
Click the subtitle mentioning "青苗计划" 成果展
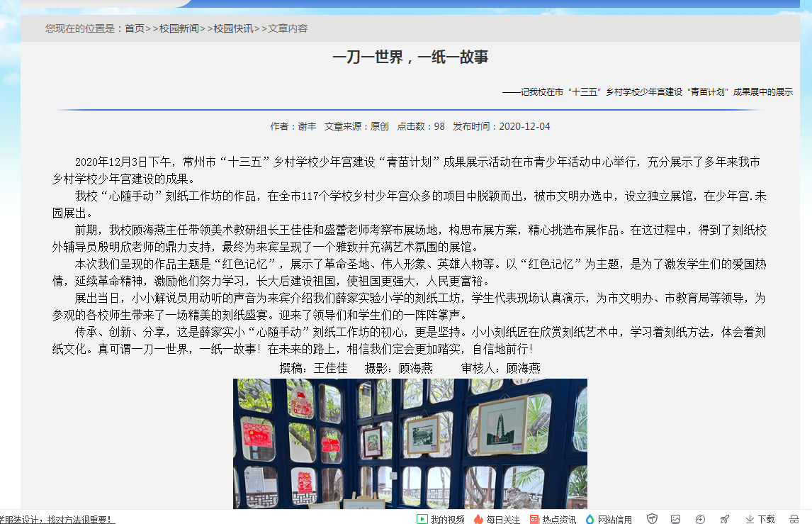pos(648,91)
